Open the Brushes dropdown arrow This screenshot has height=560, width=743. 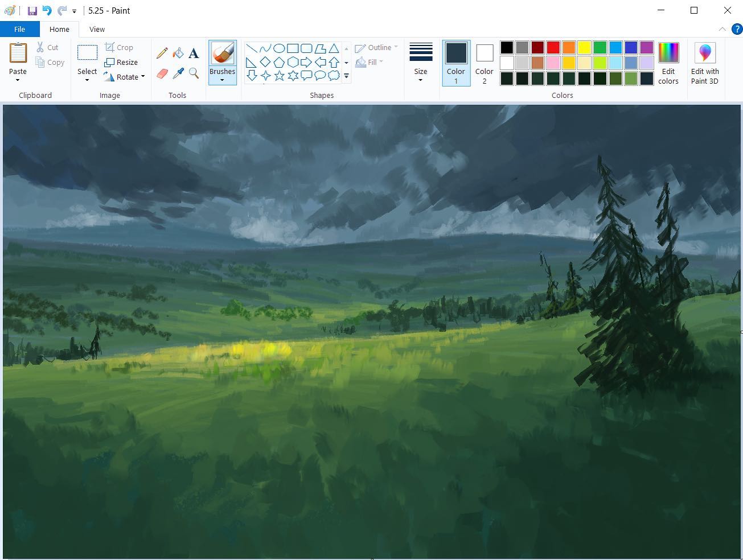pos(222,80)
